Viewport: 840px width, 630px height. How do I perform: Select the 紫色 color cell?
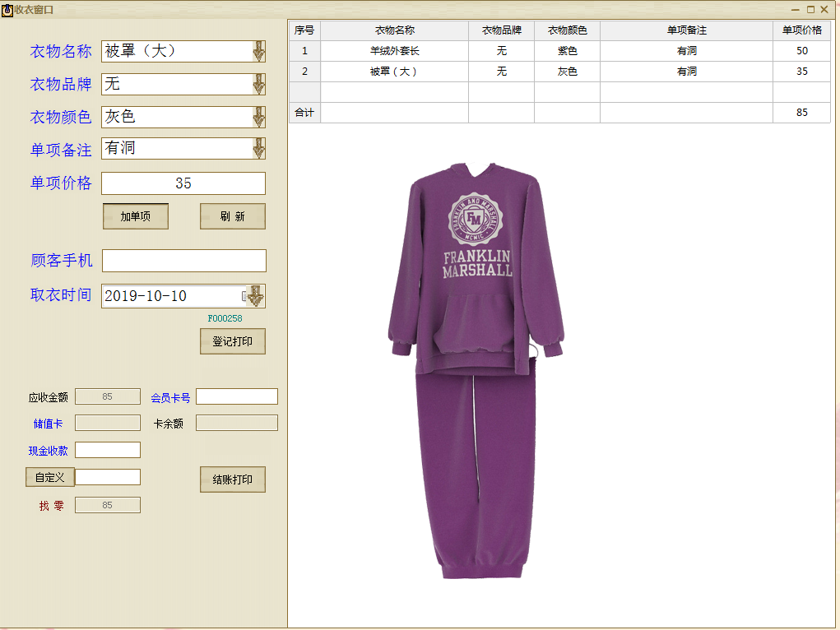[x=568, y=51]
